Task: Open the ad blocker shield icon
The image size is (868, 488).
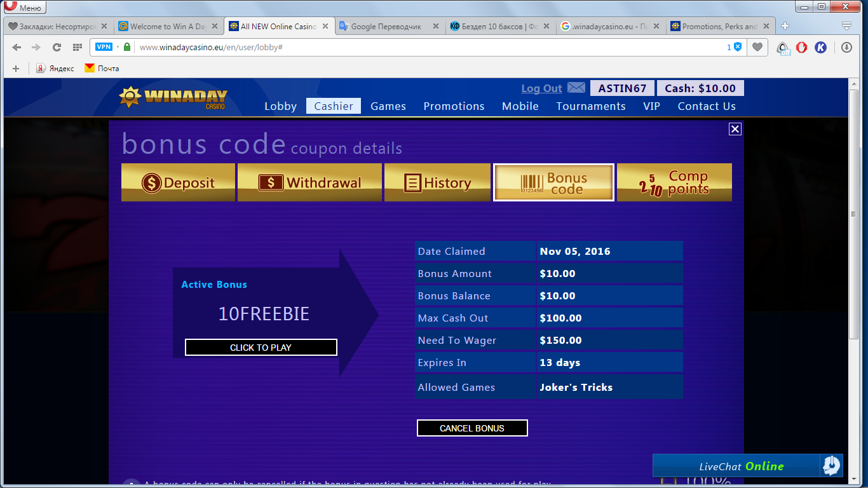Action: coord(738,47)
